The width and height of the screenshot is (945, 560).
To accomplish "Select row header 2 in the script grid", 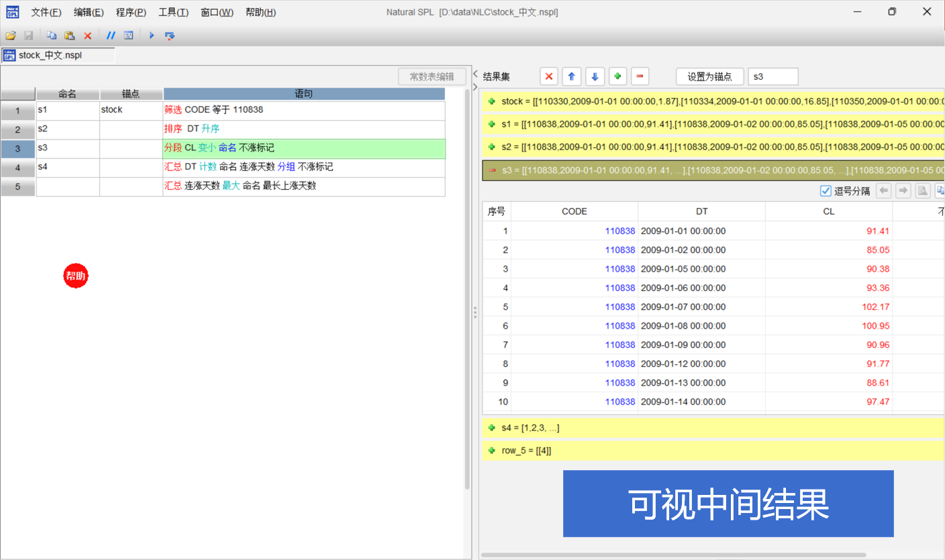I will tap(18, 129).
